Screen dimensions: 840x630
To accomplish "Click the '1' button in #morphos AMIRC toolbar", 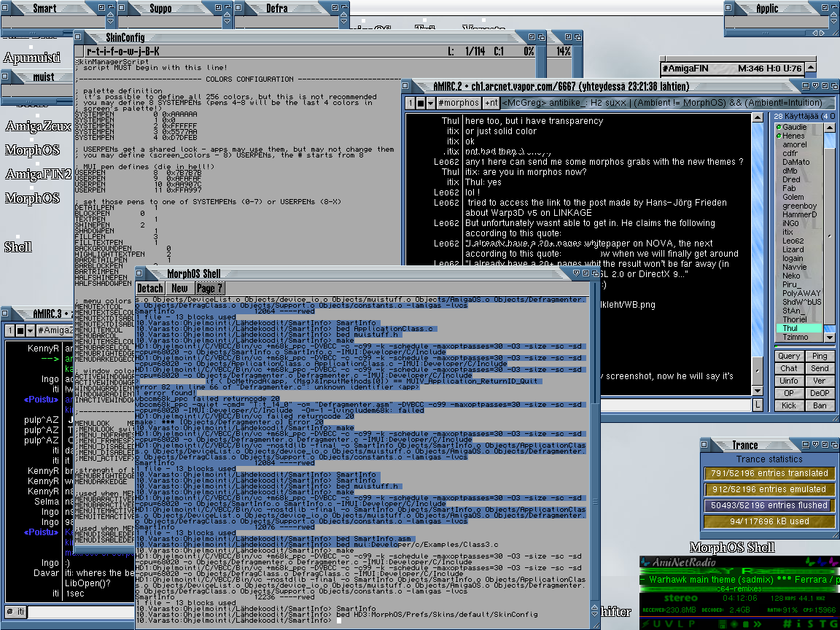I will pos(410,103).
